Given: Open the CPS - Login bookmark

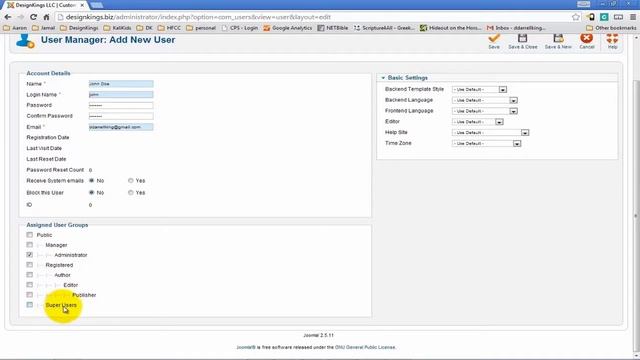Looking at the screenshot, I should (x=240, y=28).
